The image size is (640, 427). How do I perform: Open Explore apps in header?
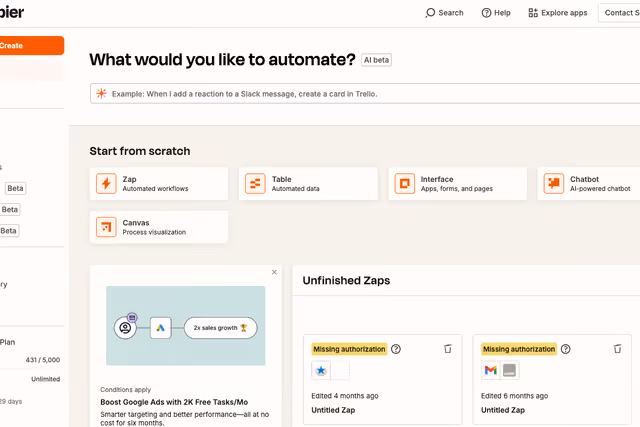(558, 13)
